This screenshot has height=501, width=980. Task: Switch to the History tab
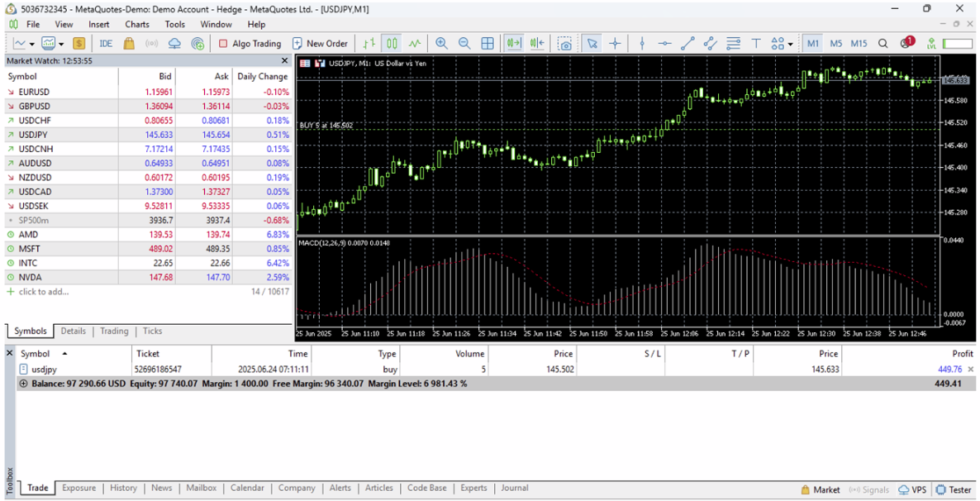tap(123, 488)
